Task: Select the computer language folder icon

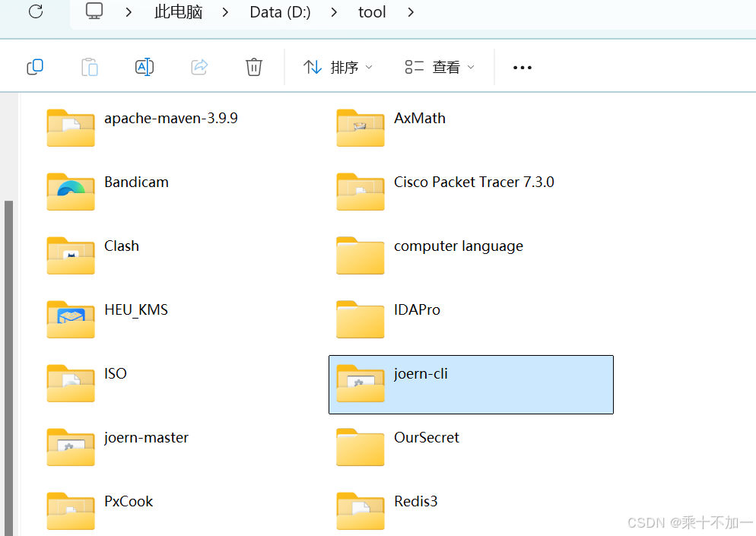Action: tap(361, 255)
